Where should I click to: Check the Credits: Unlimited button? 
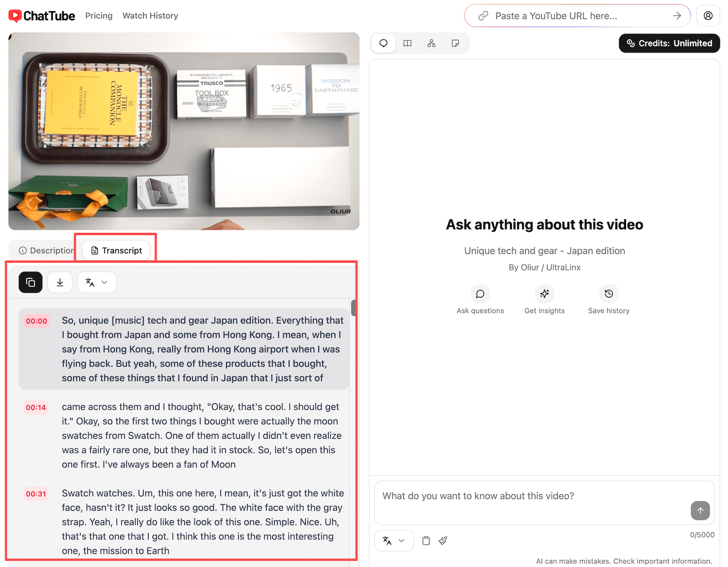click(x=669, y=43)
